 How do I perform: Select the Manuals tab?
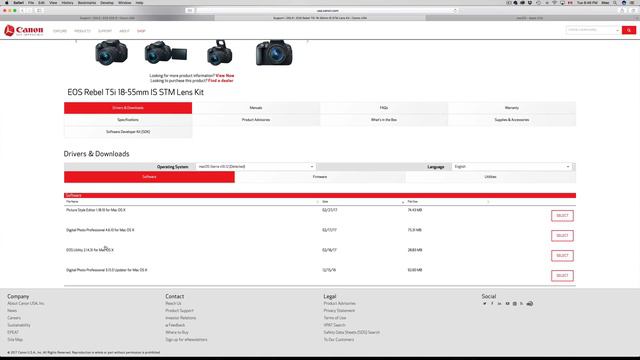pyautogui.click(x=256, y=108)
